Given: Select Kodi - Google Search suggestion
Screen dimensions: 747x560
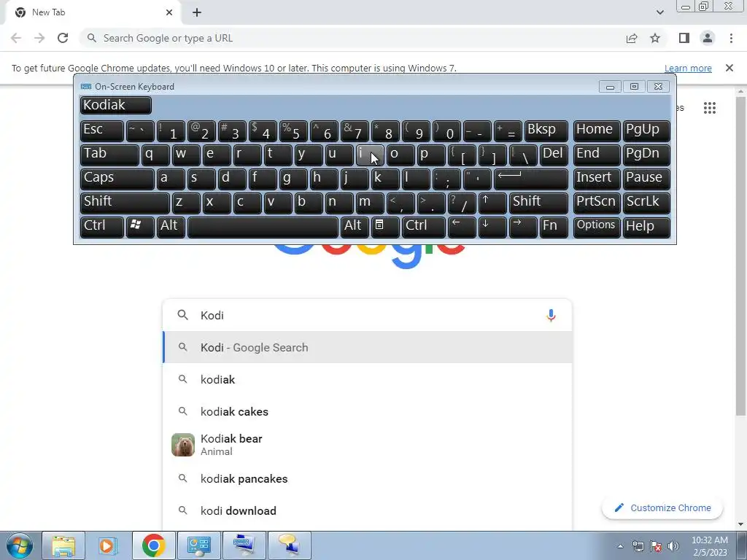Looking at the screenshot, I should [367, 347].
